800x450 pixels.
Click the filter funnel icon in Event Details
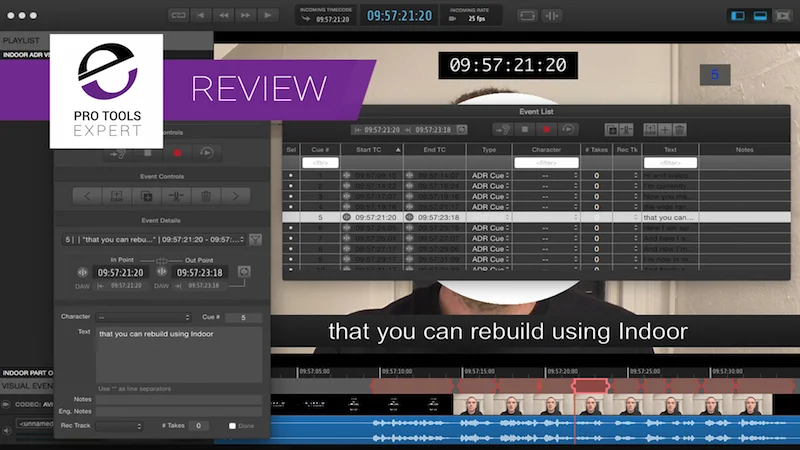pyautogui.click(x=256, y=239)
